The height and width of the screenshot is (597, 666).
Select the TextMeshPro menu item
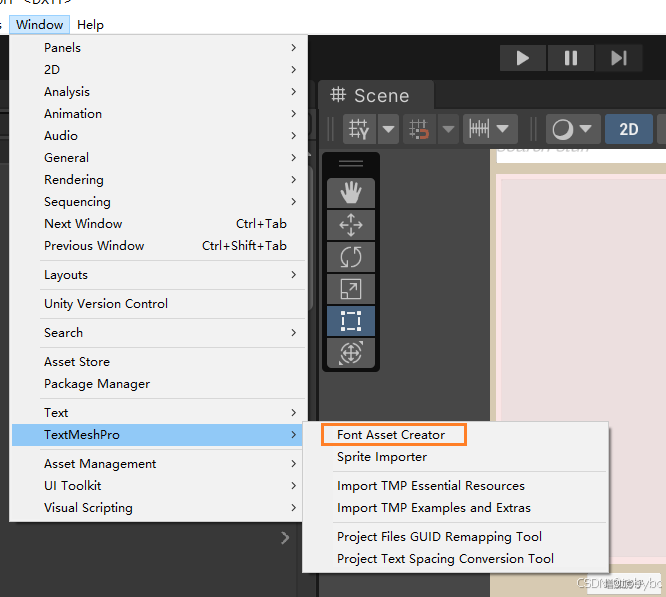tap(157, 435)
